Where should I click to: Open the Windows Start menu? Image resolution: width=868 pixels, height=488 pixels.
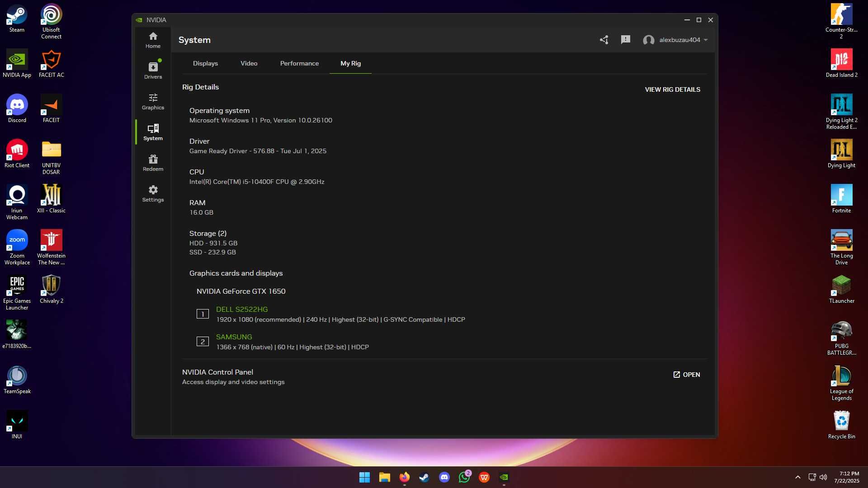point(364,477)
